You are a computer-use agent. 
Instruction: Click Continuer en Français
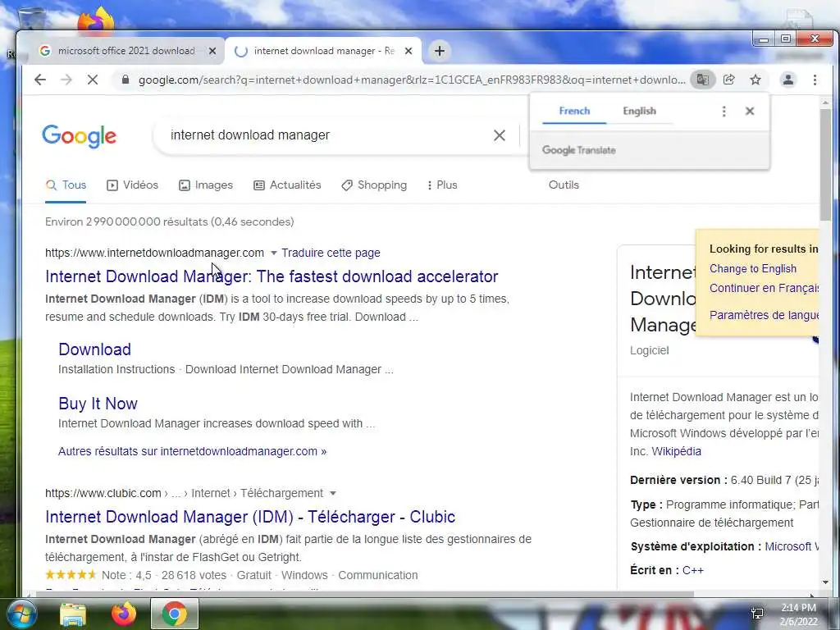(764, 288)
